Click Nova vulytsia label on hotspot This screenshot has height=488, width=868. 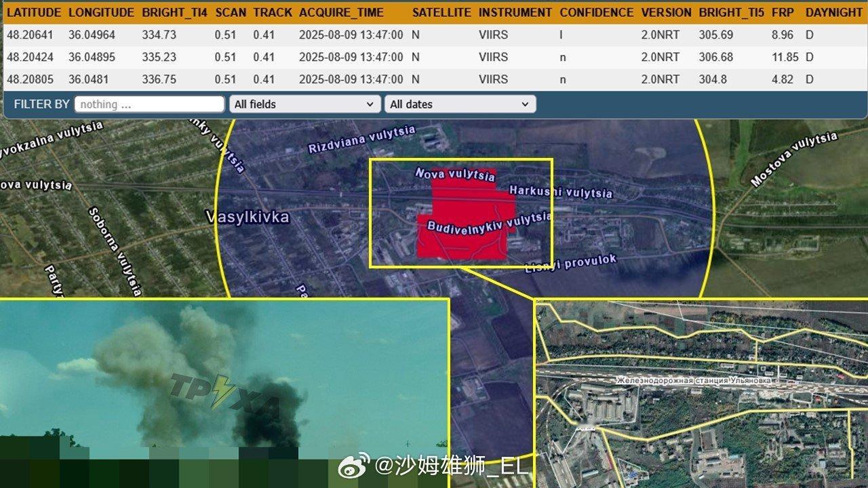point(455,175)
